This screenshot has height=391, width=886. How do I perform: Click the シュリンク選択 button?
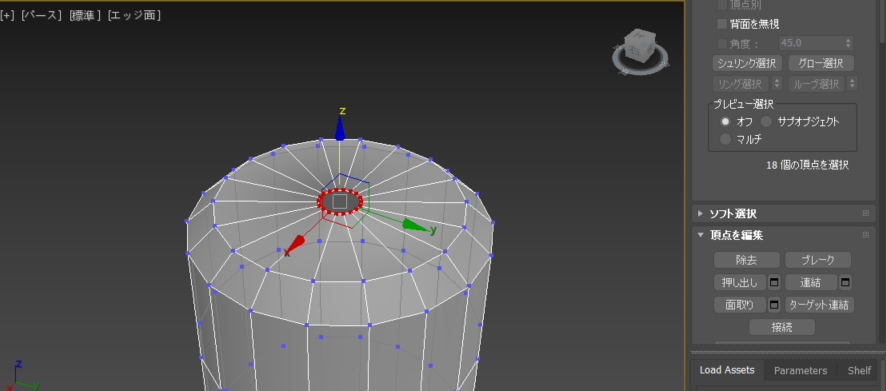point(748,63)
